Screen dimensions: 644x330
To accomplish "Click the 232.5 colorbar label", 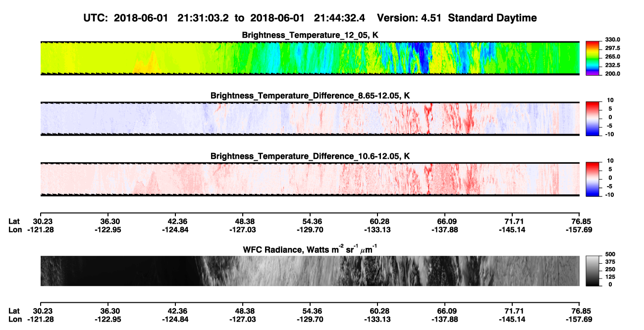I will [x=612, y=65].
